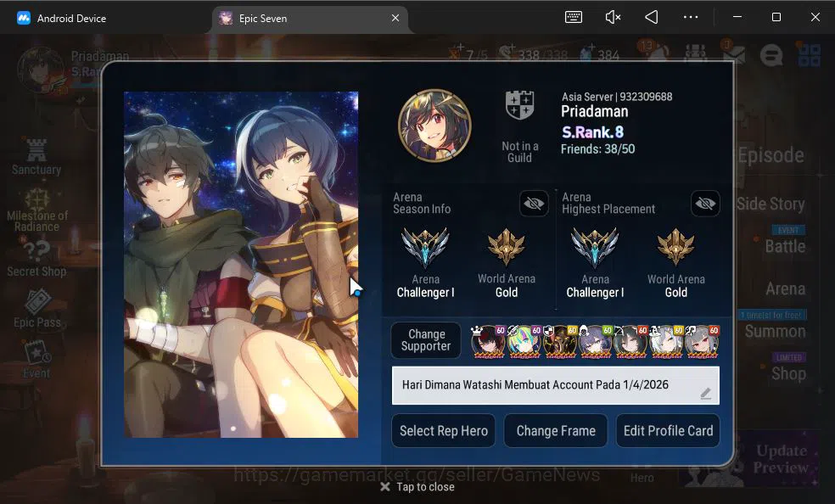Viewport: 835px width, 504px height.
Task: Open the Event sidebar icon
Action: pyautogui.click(x=36, y=360)
